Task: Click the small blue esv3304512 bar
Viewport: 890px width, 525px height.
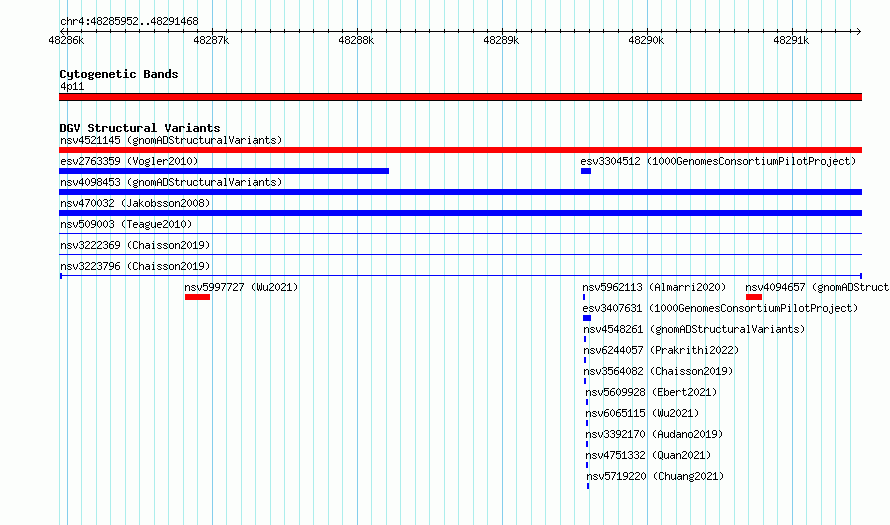Action: (x=586, y=171)
